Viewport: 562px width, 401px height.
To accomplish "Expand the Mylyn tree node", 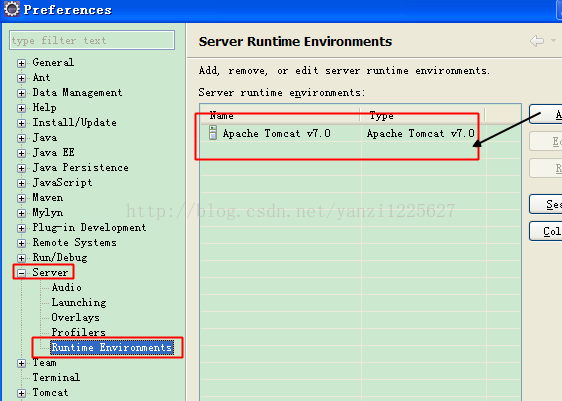I will pos(22,213).
